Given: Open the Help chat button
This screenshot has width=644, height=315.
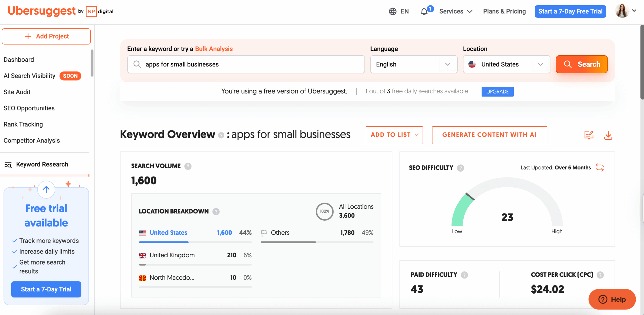Looking at the screenshot, I should pyautogui.click(x=612, y=299).
